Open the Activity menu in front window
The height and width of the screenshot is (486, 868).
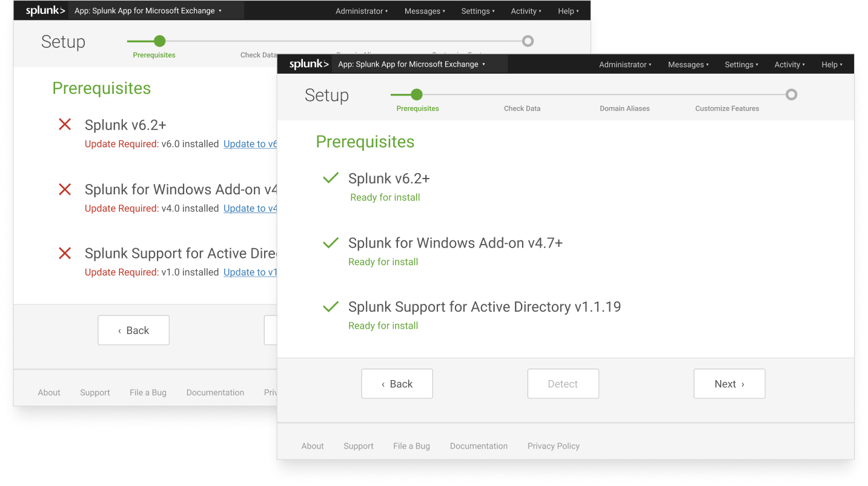coord(789,65)
